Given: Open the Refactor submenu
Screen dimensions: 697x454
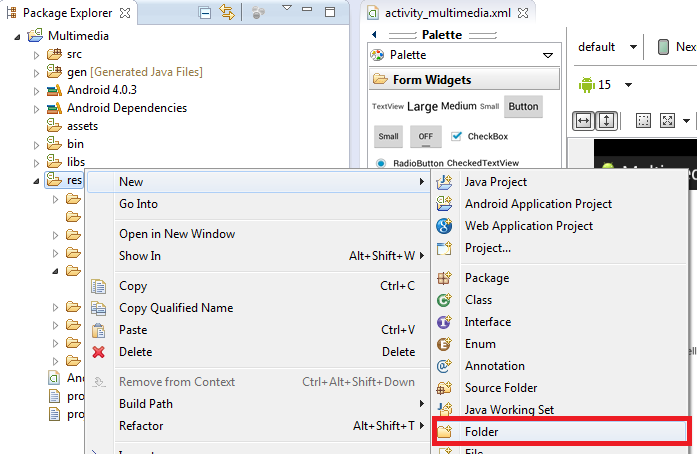Looking at the screenshot, I should pyautogui.click(x=257, y=426).
